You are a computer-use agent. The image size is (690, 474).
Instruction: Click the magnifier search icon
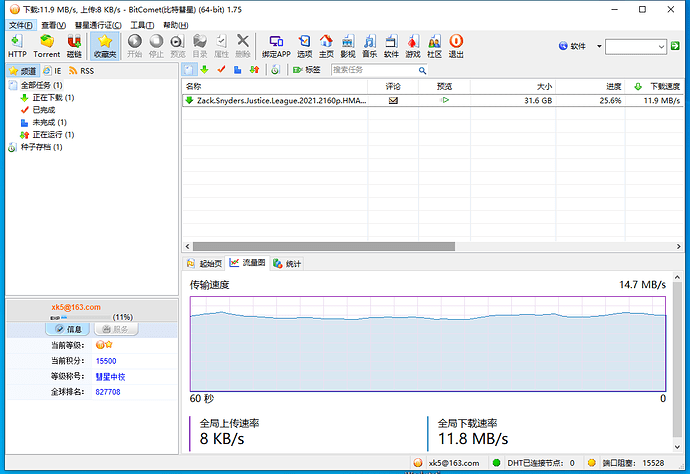tap(422, 70)
